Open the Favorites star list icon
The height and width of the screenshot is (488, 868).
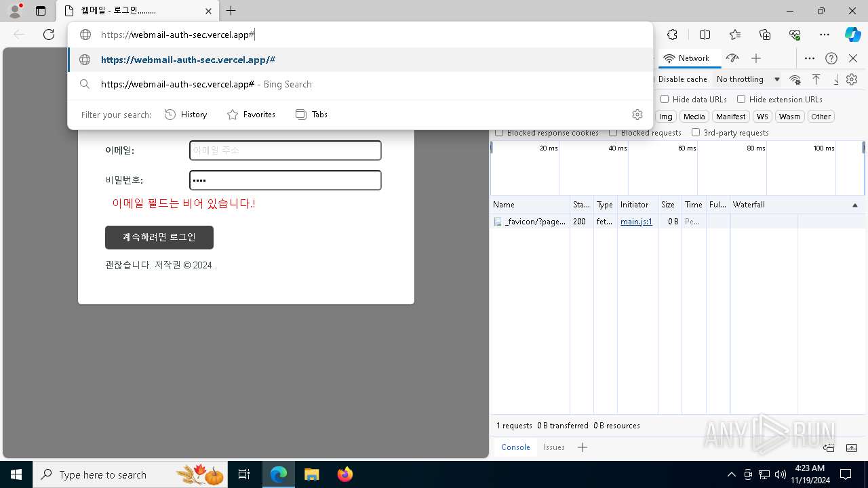click(735, 35)
